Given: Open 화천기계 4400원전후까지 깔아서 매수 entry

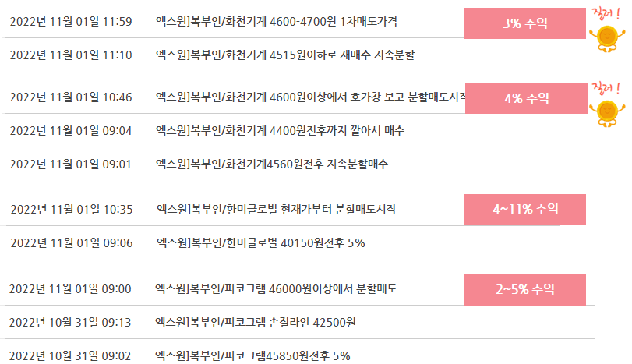Looking at the screenshot, I should click(x=280, y=131).
